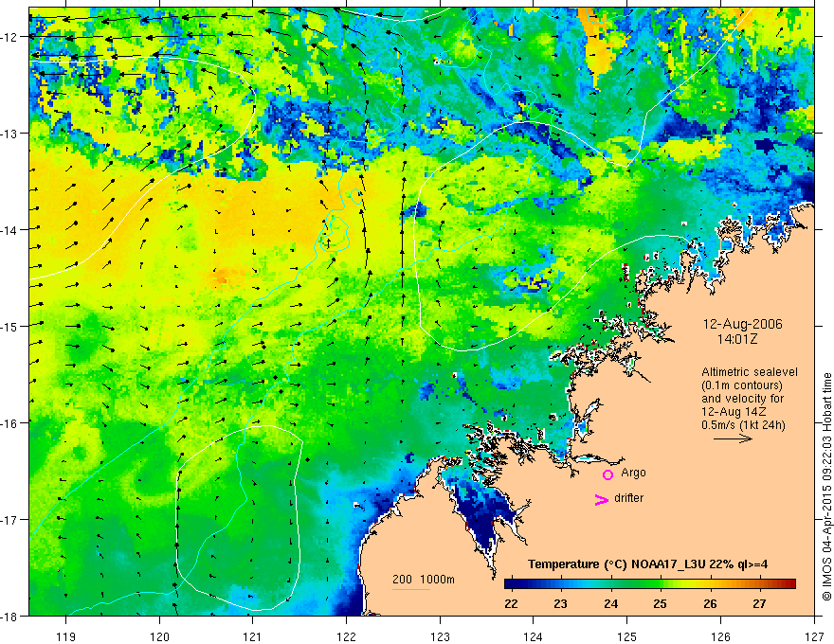
Task: Click the '(0.1m contours)' caption line
Action: [742, 385]
